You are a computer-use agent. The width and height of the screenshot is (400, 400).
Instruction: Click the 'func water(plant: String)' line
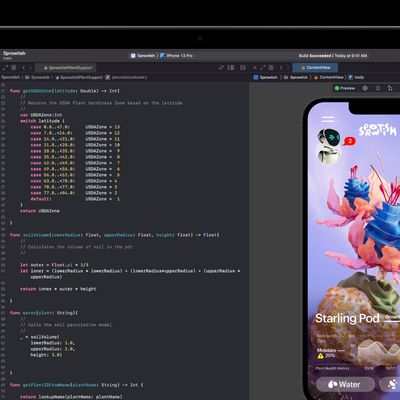click(x=44, y=313)
